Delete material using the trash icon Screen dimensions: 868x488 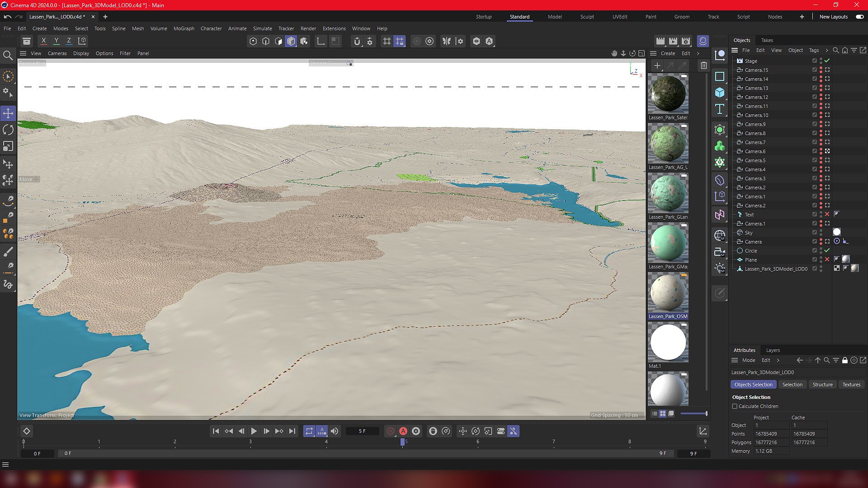coord(704,66)
